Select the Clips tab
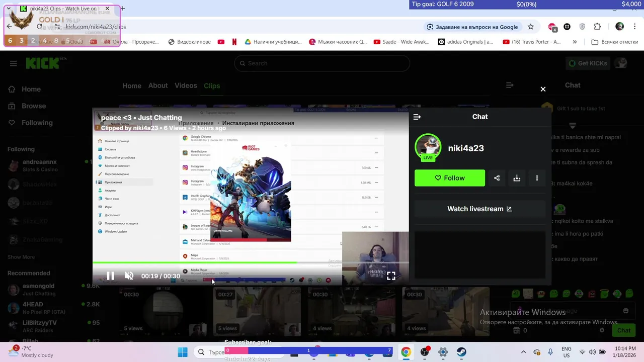The image size is (644, 362). (212, 85)
